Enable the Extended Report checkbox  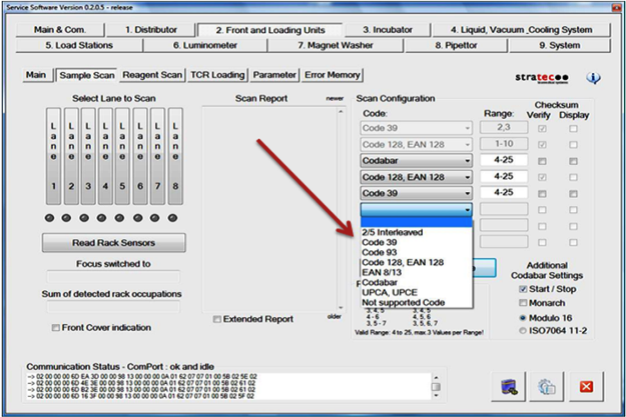tap(219, 319)
